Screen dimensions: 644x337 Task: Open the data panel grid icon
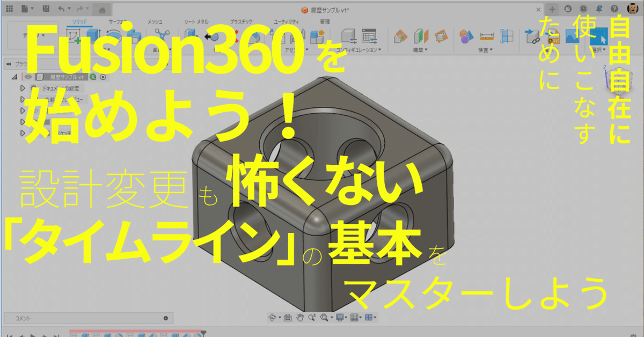pyautogui.click(x=9, y=9)
